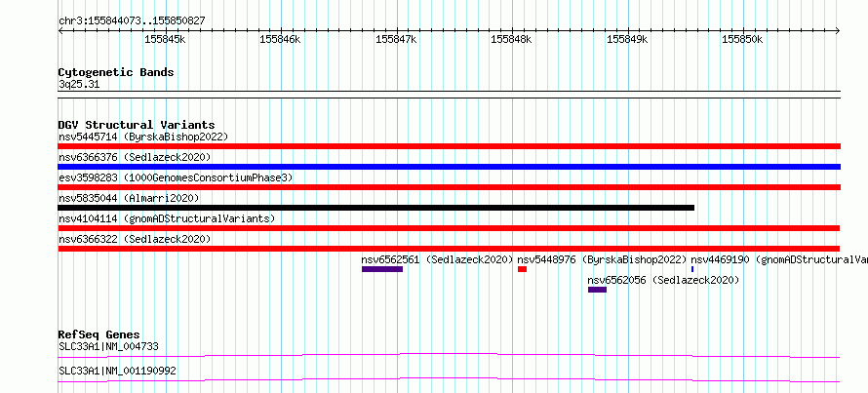This screenshot has height=393, width=868.
Task: Click the 155847k ruler position
Action: point(396,39)
